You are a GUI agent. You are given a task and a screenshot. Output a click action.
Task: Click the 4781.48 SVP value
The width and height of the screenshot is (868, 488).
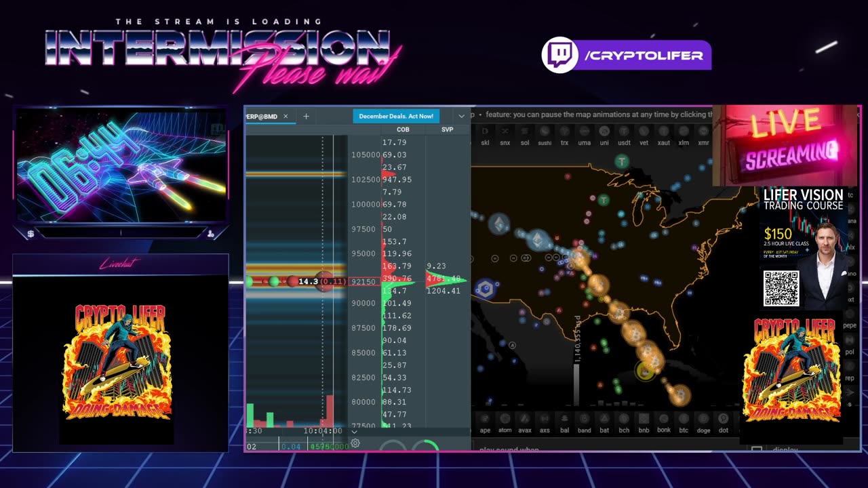point(443,279)
